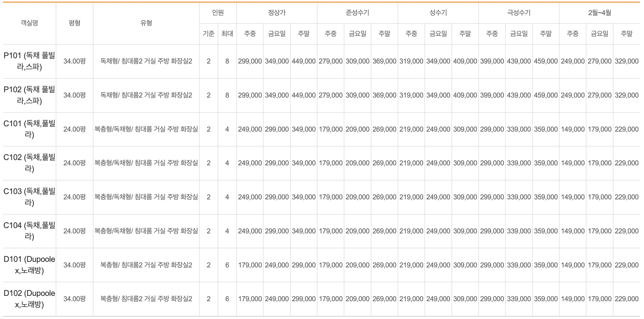
Task: Click 2월~4월 주말 229,000 in D102 row
Action: [626, 299]
